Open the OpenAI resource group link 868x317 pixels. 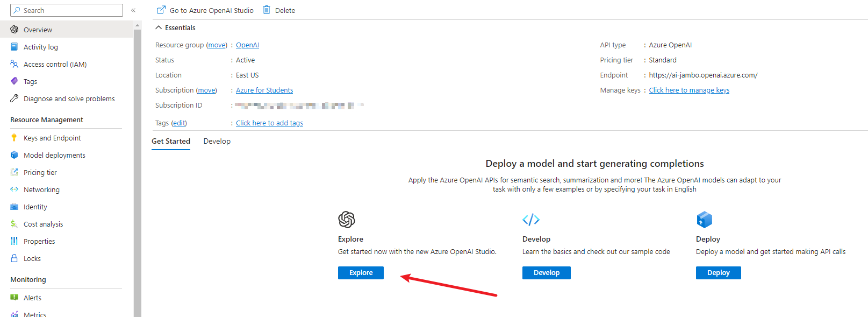247,45
